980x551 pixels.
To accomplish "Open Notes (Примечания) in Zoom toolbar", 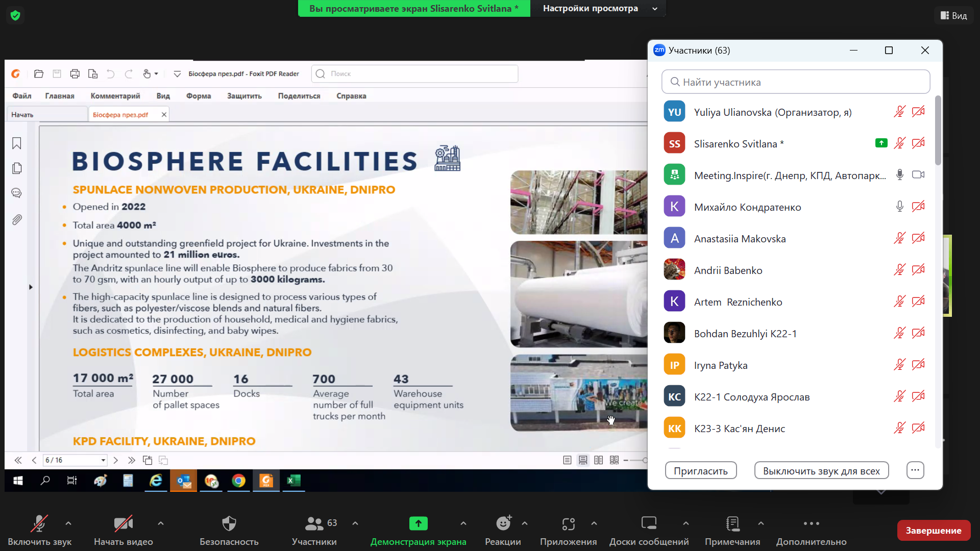I will coord(732,531).
